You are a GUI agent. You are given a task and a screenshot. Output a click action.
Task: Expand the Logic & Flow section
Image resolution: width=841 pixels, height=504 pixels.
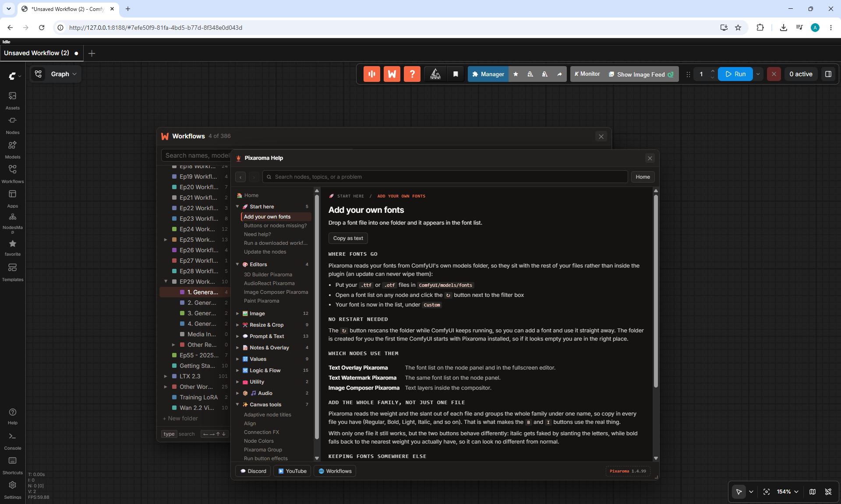click(x=237, y=370)
